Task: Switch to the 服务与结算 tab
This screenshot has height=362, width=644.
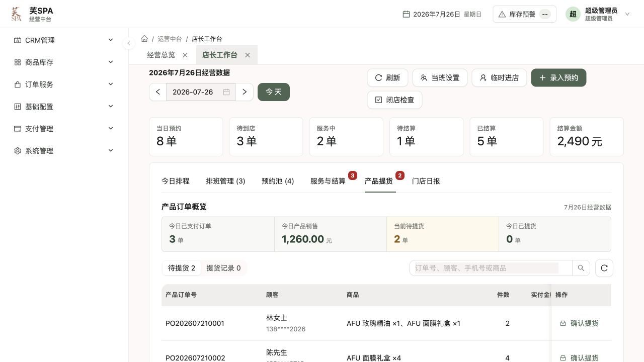Action: [x=328, y=181]
